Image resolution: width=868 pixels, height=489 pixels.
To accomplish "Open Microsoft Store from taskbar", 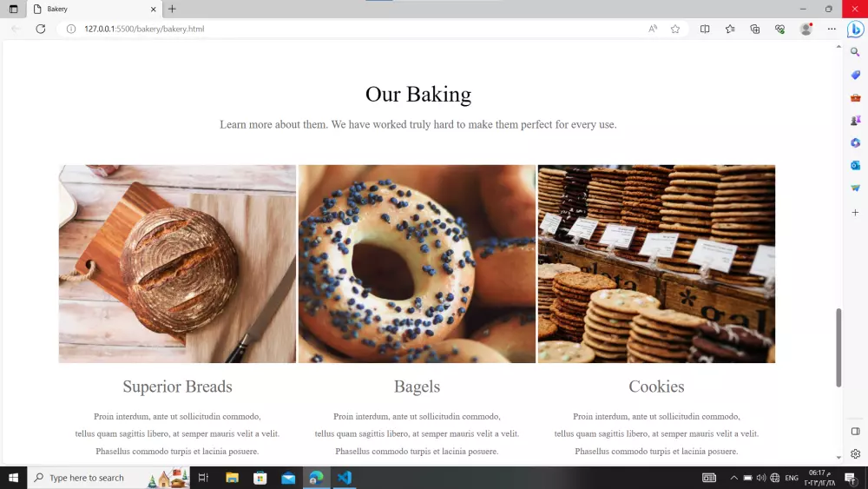I will coord(260,478).
